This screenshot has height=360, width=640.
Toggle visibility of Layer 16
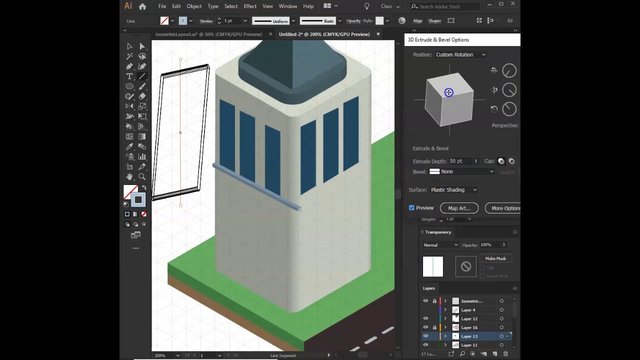pos(426,327)
